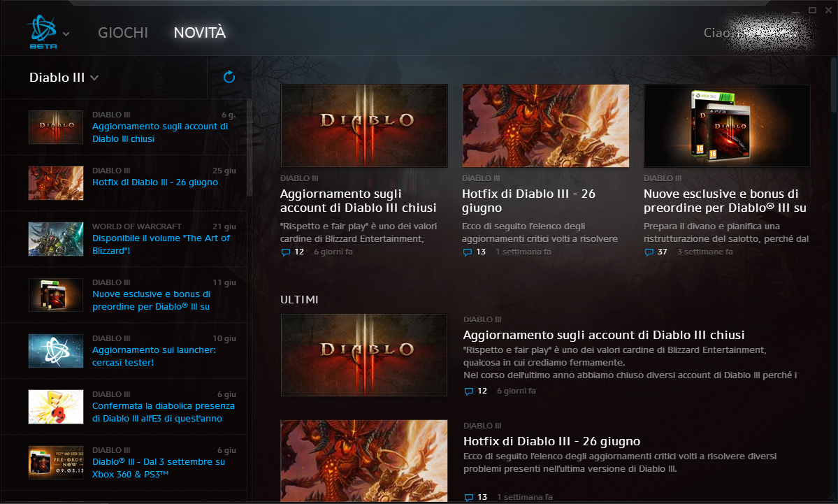Screen dimensions: 838x504
Task: Click comment bubble icon showing 37 comments
Action: coord(649,252)
